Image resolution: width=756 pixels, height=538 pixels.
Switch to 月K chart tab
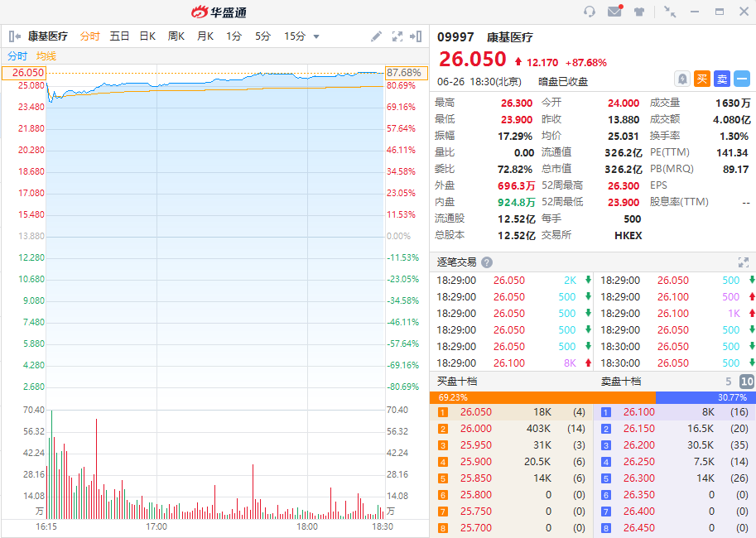(205, 36)
